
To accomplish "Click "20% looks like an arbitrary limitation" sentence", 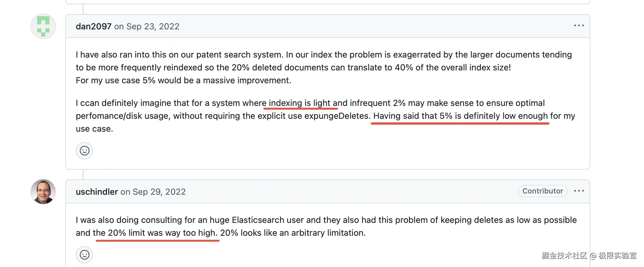I will pos(293,233).
